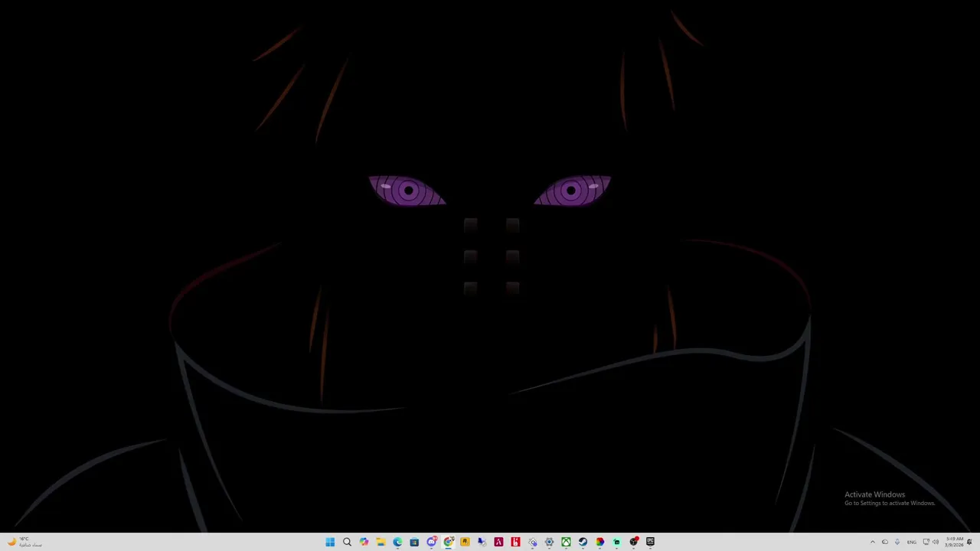Open the Xbox app
Viewport: 980px width, 551px height.
[x=566, y=542]
